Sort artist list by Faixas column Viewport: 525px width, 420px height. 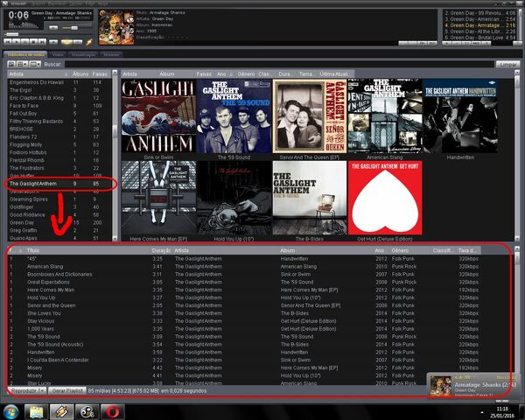pos(100,74)
